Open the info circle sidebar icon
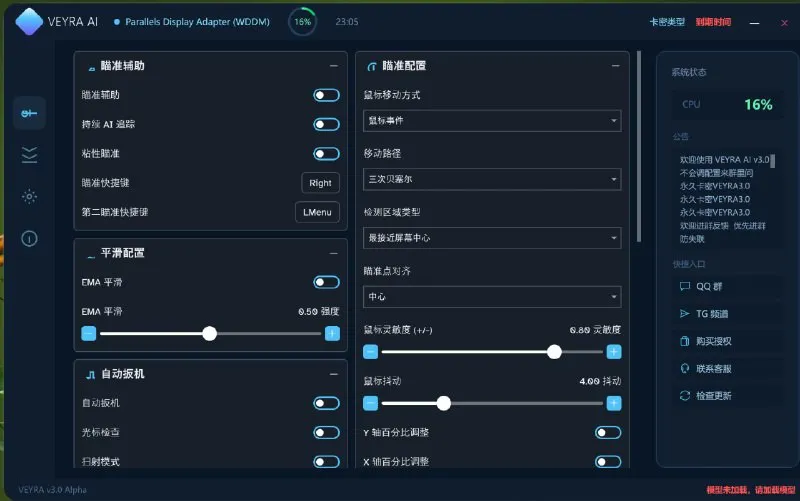 (x=29, y=238)
